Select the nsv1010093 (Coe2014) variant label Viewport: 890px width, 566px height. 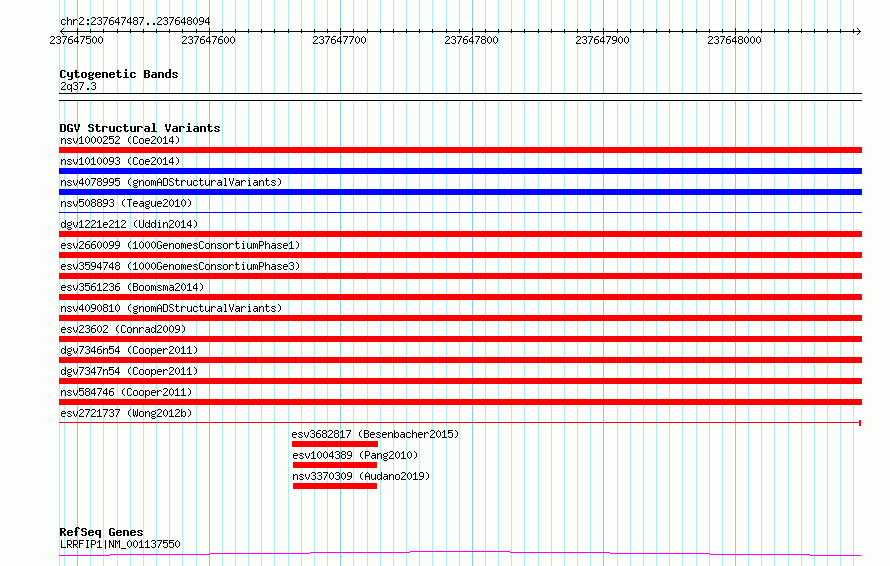point(120,161)
